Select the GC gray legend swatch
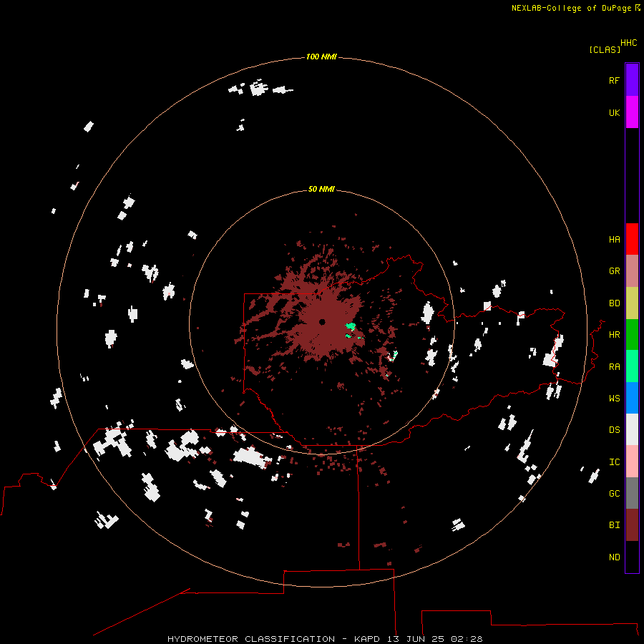The width and height of the screenshot is (644, 644). (632, 493)
